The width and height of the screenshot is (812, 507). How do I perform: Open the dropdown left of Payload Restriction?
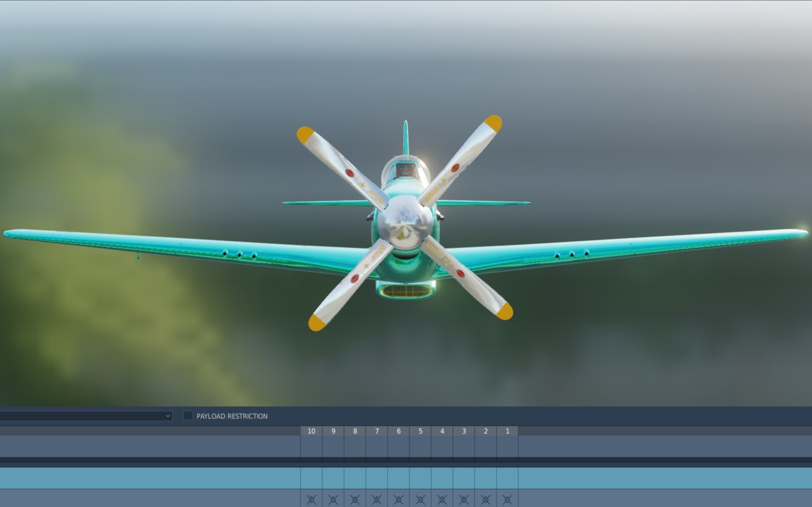(85, 416)
